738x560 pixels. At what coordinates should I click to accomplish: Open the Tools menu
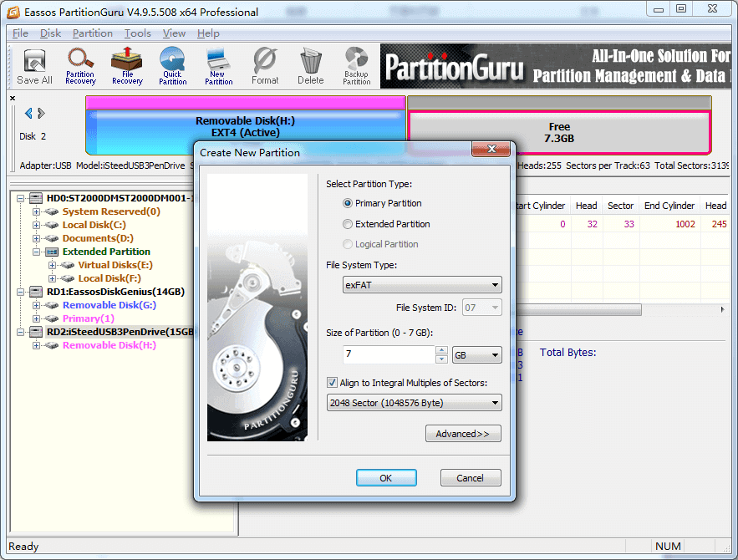click(x=137, y=33)
